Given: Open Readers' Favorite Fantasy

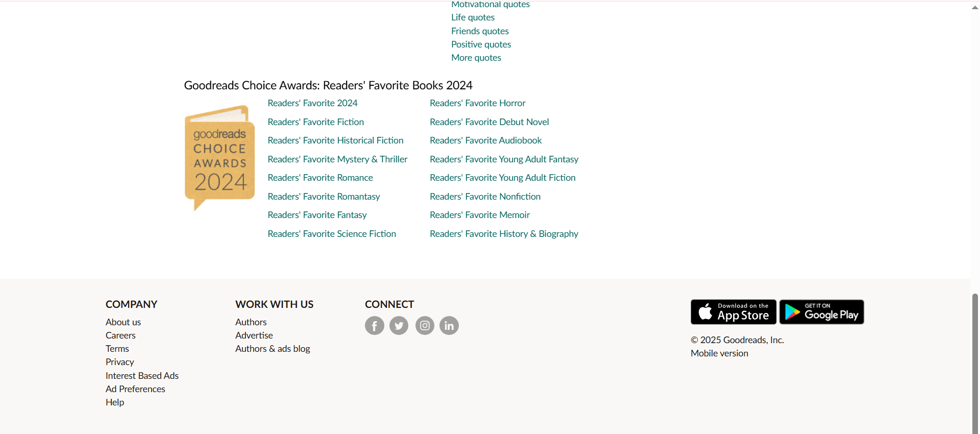Looking at the screenshot, I should pyautogui.click(x=317, y=215).
